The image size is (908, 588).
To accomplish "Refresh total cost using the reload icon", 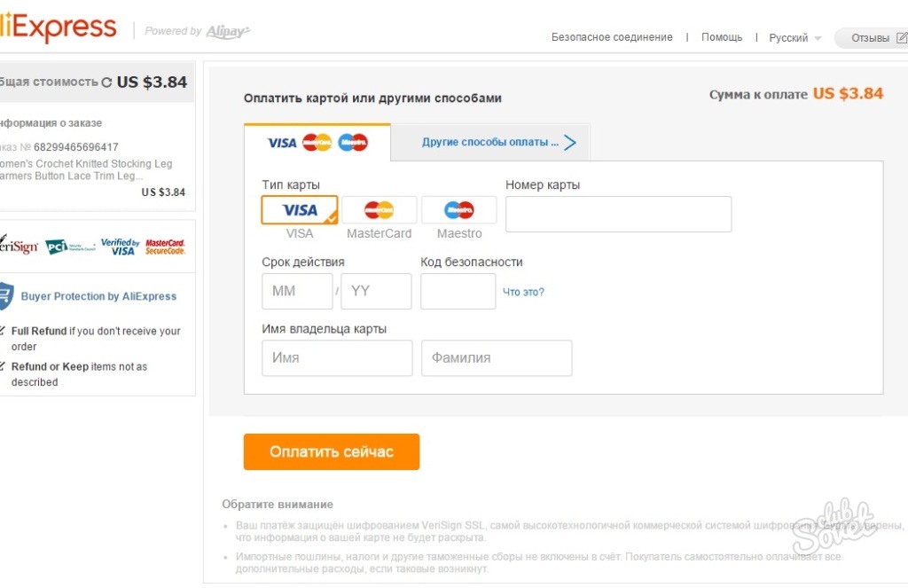I will point(106,82).
